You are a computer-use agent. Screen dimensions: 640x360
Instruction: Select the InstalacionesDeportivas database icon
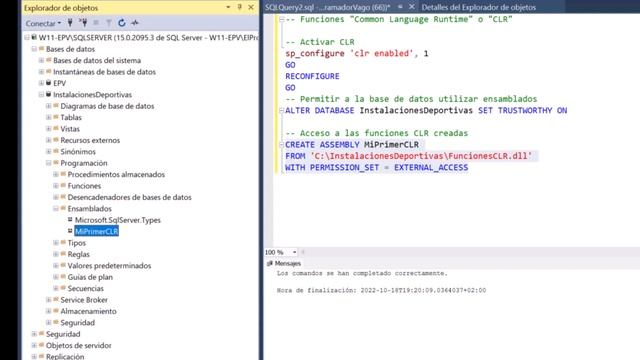(x=49, y=94)
